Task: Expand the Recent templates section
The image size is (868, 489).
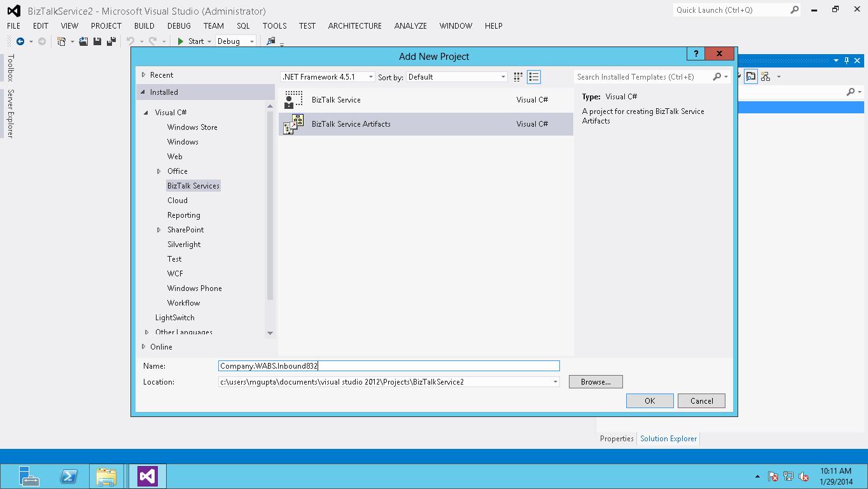Action: click(144, 75)
